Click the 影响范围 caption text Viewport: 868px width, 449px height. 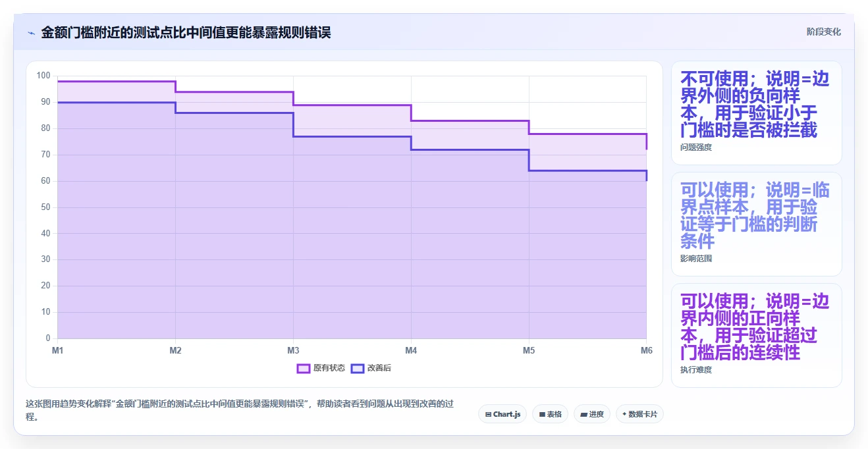696,259
